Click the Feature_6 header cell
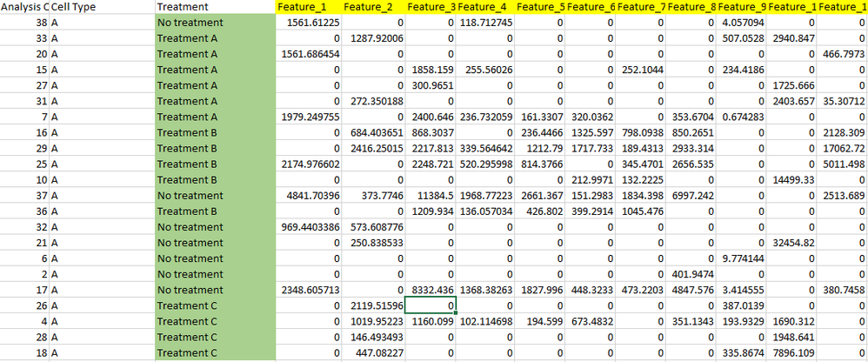 (590, 7)
